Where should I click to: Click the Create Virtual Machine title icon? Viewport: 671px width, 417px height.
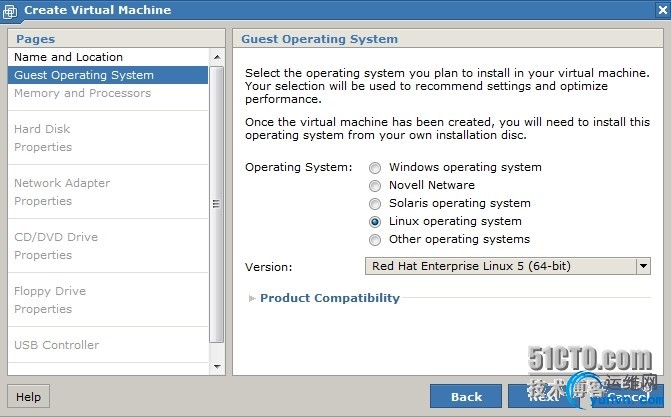coord(12,11)
